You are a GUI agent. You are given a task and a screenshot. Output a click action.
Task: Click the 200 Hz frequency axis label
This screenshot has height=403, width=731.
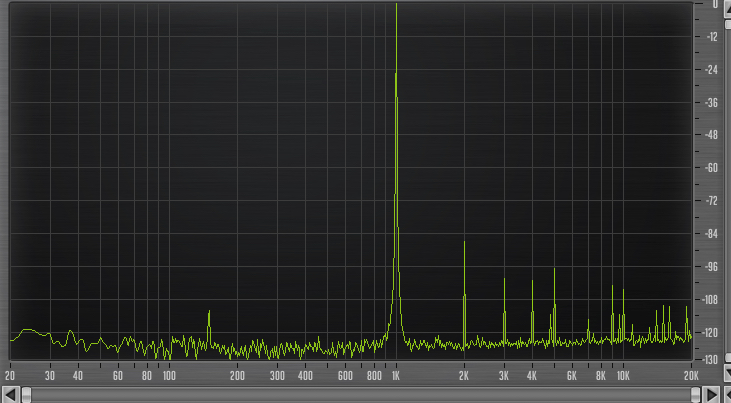pyautogui.click(x=237, y=376)
